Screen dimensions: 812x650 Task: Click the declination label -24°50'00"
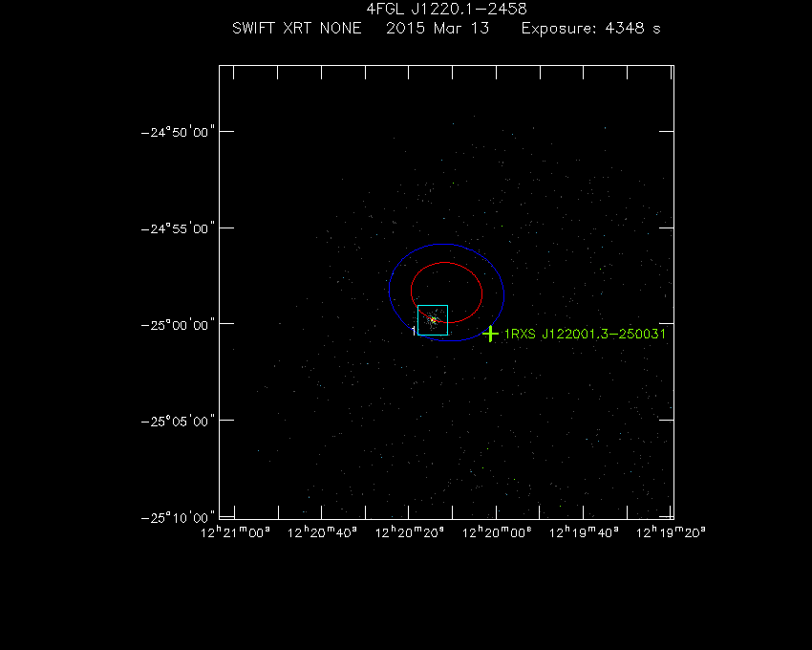pos(178,132)
